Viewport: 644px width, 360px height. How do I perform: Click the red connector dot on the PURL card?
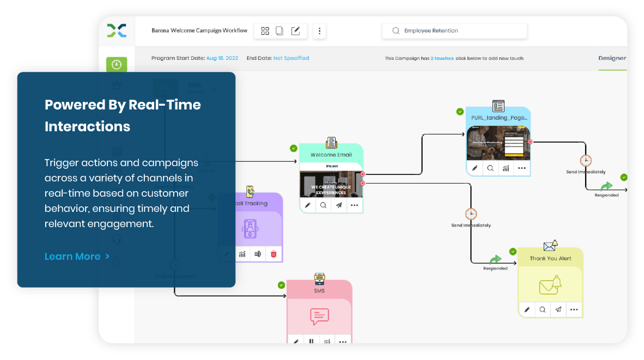530,142
